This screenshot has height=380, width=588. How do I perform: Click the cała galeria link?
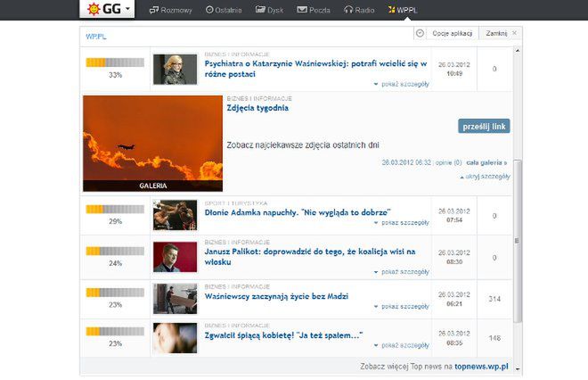pos(486,162)
